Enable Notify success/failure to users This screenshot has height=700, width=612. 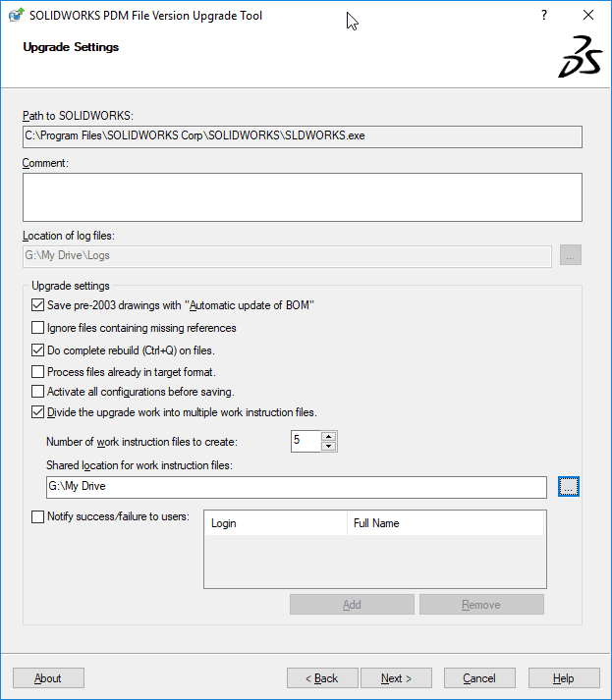coord(38,516)
